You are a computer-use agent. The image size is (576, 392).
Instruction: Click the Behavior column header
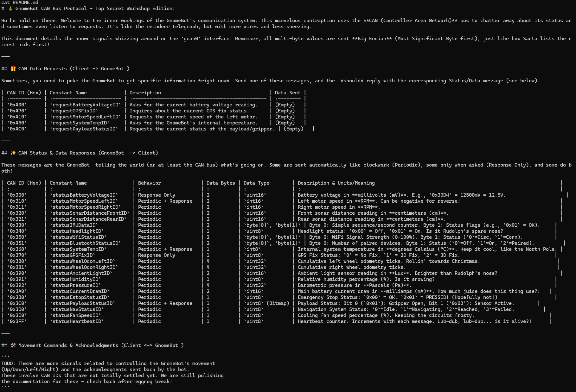coord(149,183)
